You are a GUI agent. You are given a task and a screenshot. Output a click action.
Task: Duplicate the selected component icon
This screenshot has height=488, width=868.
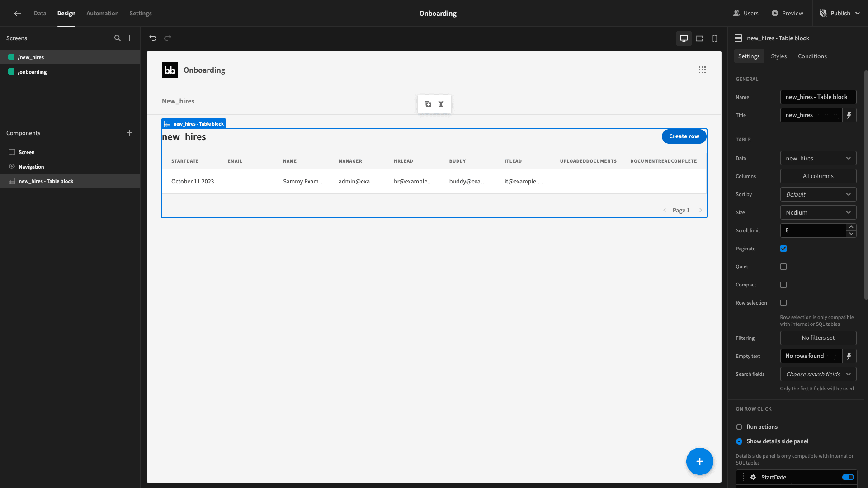[428, 104]
